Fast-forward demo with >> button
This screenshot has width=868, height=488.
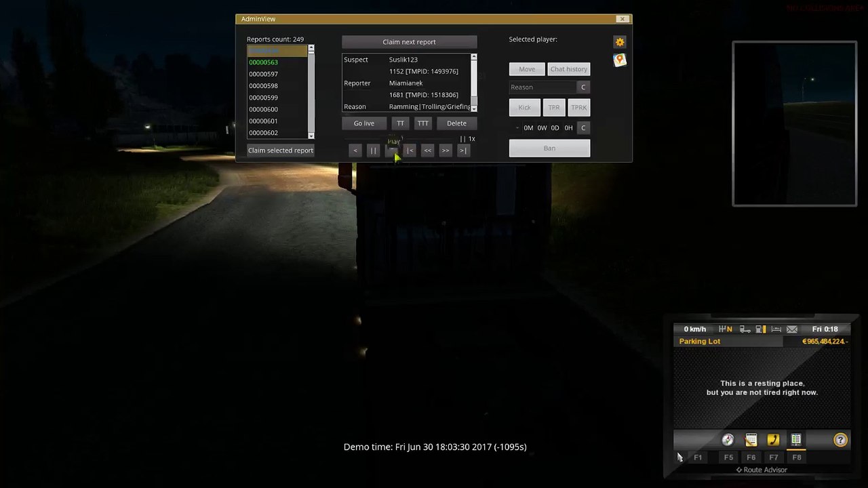[x=446, y=150]
